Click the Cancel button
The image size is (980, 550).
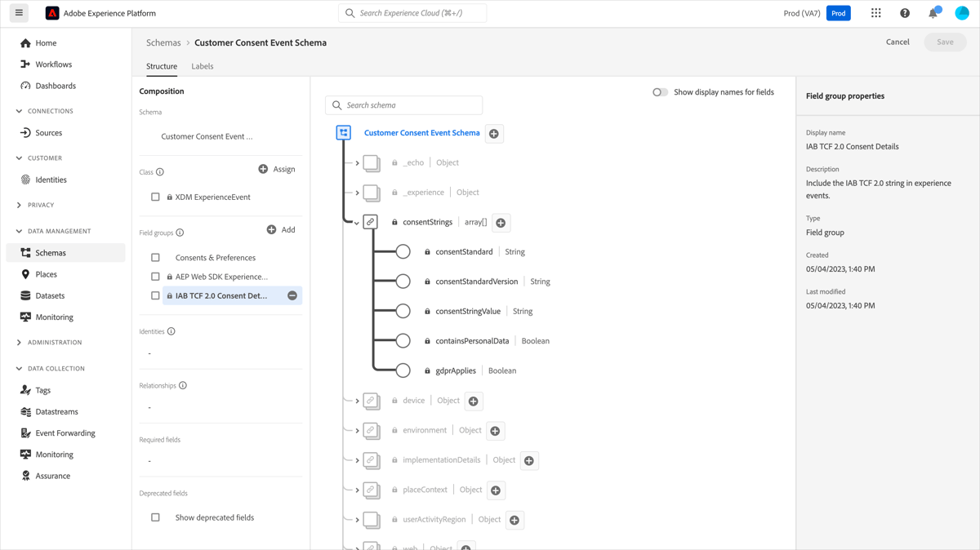[898, 42]
